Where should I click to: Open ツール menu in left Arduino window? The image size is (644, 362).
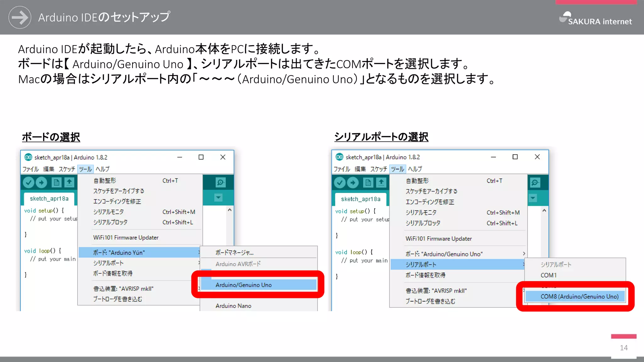click(x=85, y=169)
